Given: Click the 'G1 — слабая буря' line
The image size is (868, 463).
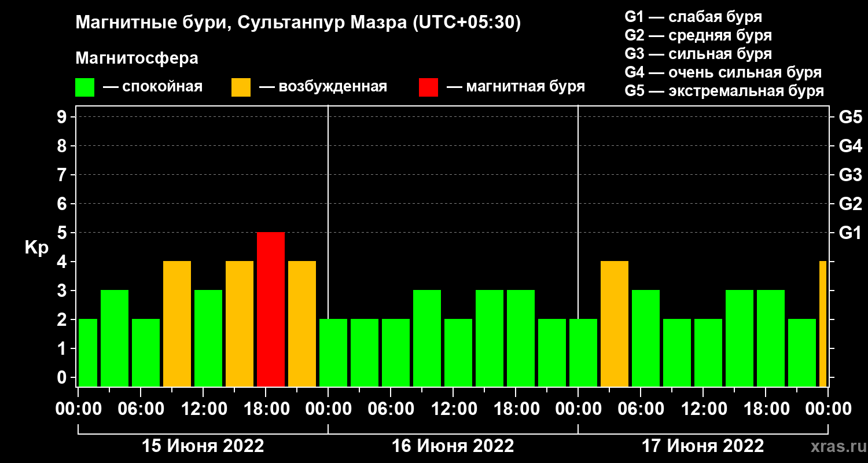Looking at the screenshot, I should click(x=693, y=17).
